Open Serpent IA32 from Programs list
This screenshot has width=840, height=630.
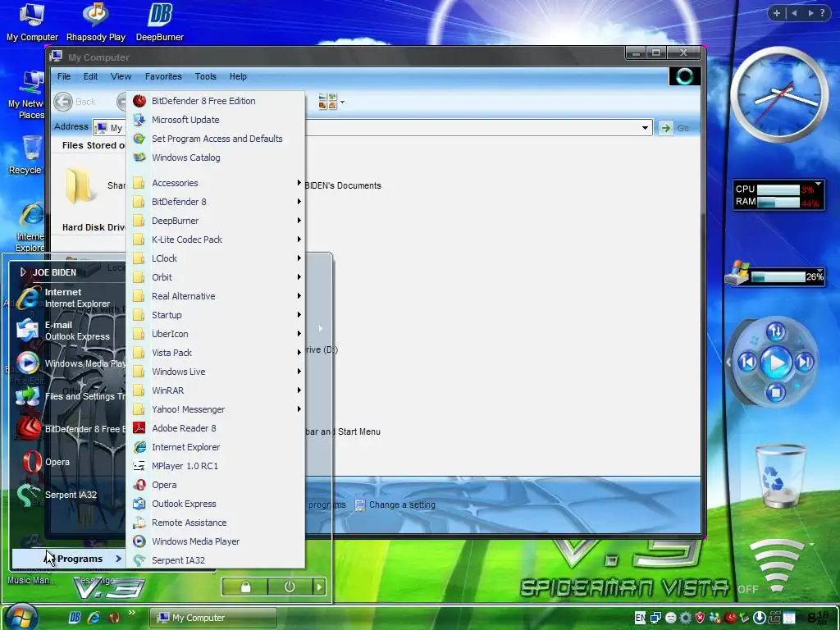(216, 560)
